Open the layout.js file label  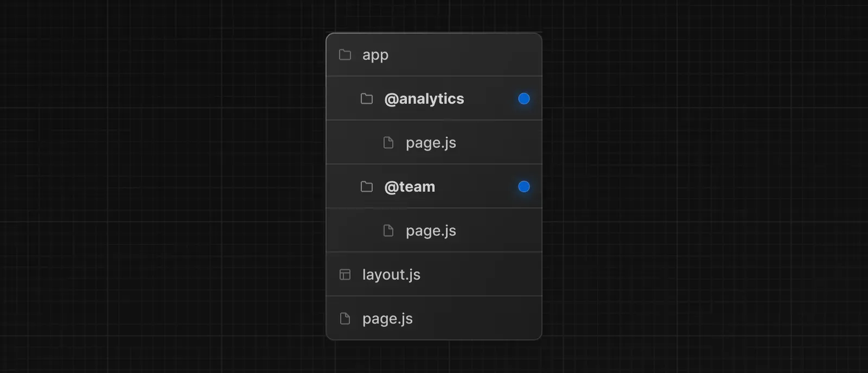[391, 275]
